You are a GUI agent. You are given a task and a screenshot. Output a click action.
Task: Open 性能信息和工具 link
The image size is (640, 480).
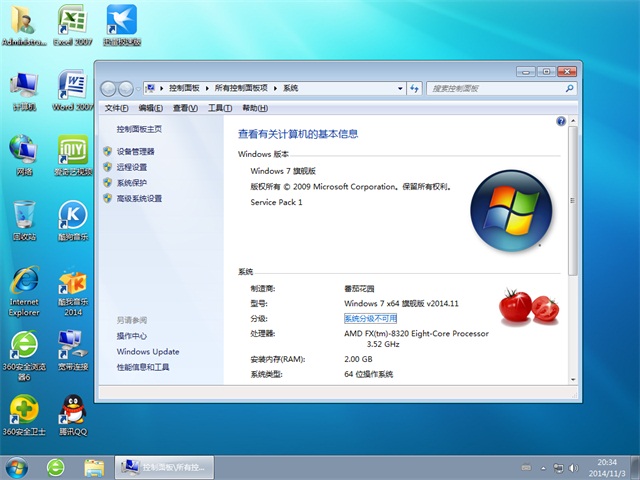click(143, 367)
